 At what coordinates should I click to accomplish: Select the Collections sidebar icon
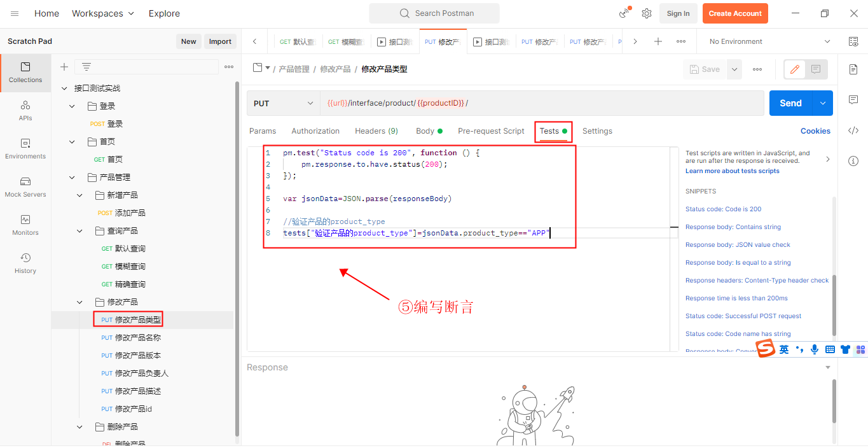click(25, 73)
